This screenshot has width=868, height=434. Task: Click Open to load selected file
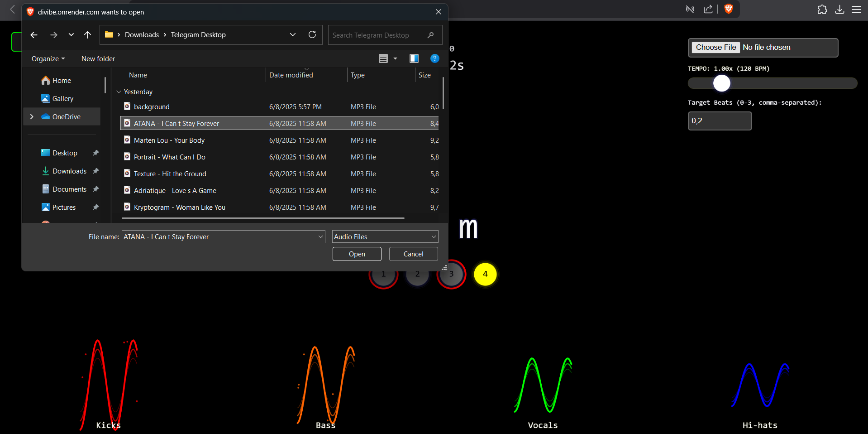click(357, 254)
